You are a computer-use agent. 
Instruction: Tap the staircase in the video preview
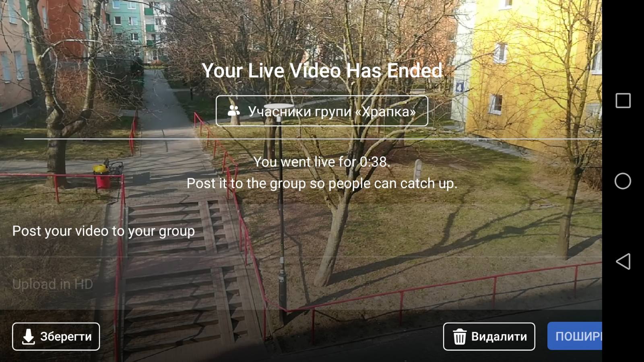coord(185,278)
